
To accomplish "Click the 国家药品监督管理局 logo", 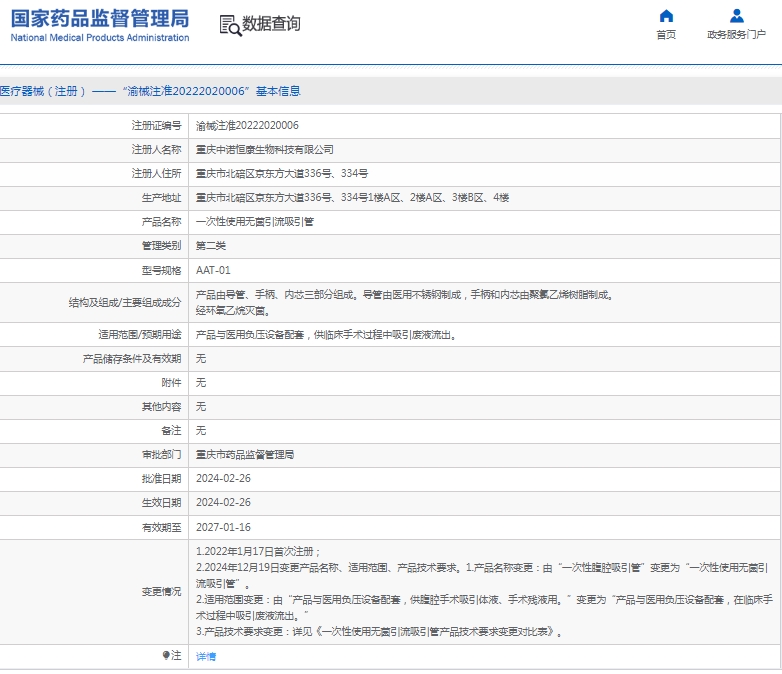I will click(x=100, y=18).
